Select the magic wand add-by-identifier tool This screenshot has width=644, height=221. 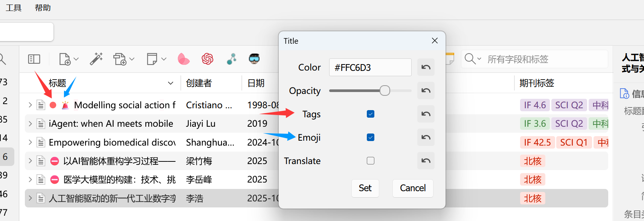tap(96, 59)
